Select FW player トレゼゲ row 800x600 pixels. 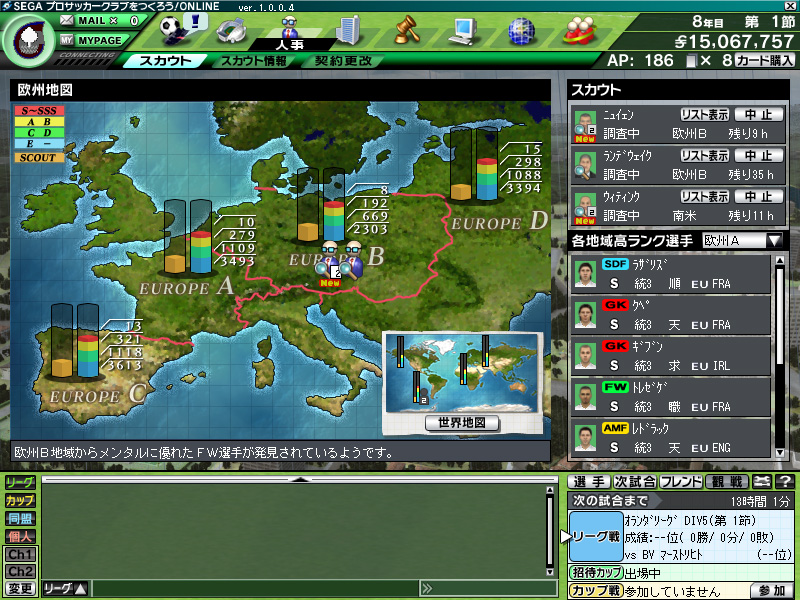click(670, 397)
